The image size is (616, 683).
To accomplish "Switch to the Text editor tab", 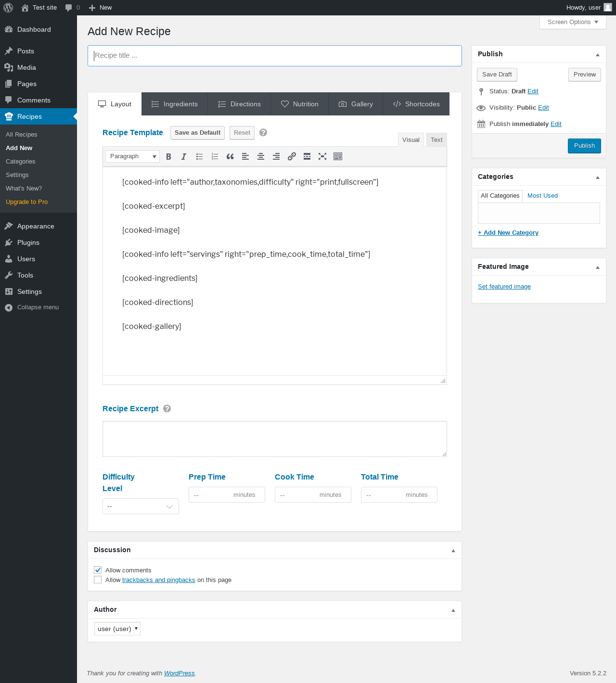I will [436, 140].
